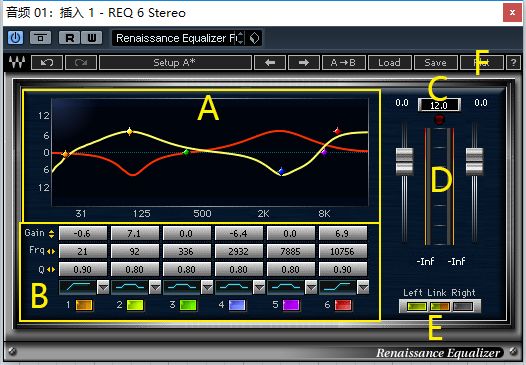The image size is (526, 365).
Task: Toggle the plugin power bypass button
Action: click(15, 38)
